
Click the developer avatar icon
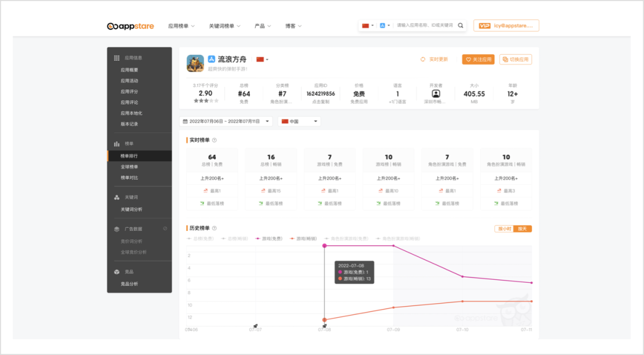click(x=436, y=94)
